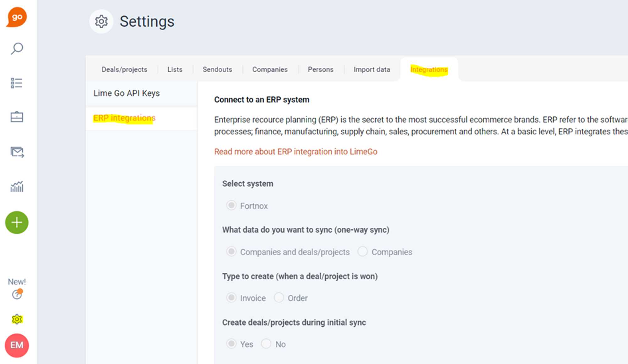Choose Order as type to create
Screen dimensions: 628x364
pos(279,297)
